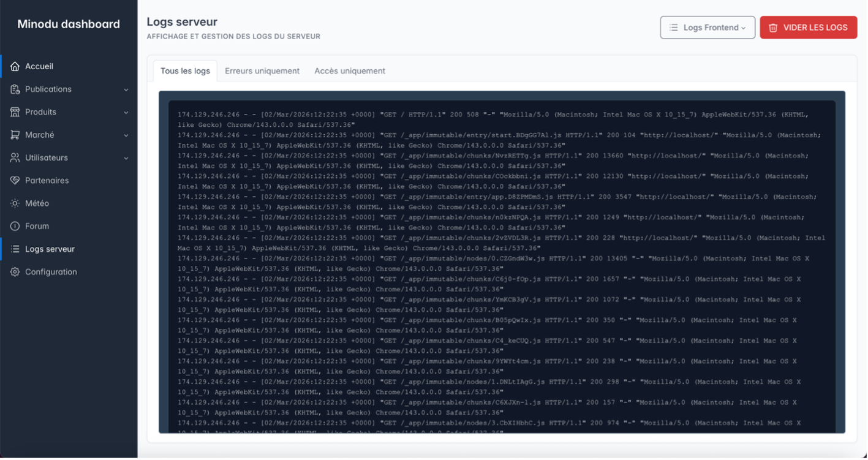Click the Publications menu label

point(48,89)
